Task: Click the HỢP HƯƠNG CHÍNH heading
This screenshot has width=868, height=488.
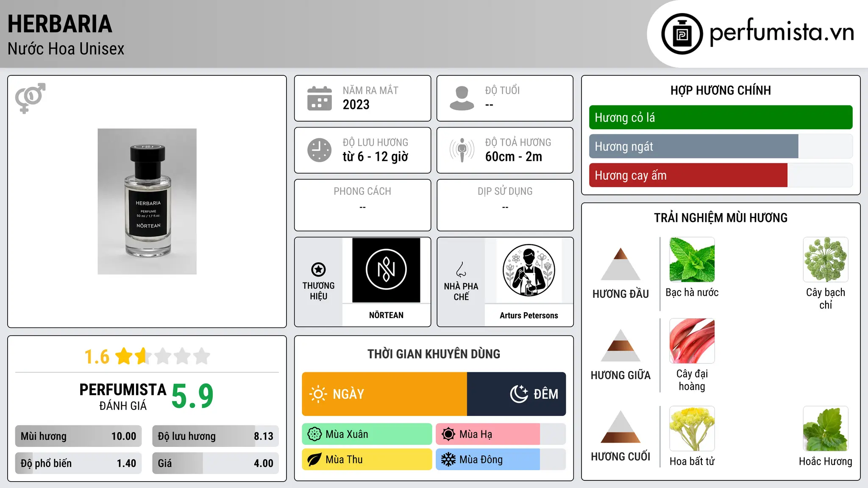Action: (721, 90)
